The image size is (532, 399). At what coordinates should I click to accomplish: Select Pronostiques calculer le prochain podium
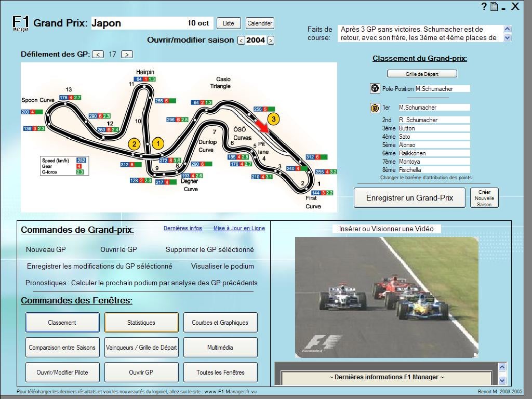tap(141, 283)
